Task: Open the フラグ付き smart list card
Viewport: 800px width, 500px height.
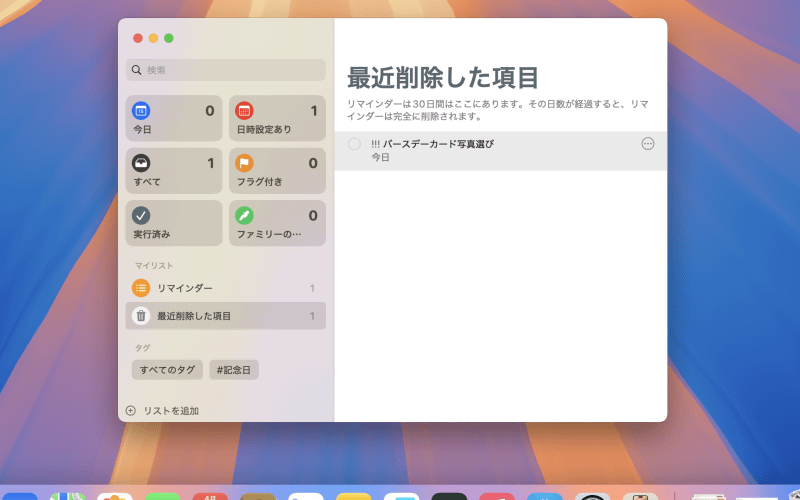Action: coord(277,171)
